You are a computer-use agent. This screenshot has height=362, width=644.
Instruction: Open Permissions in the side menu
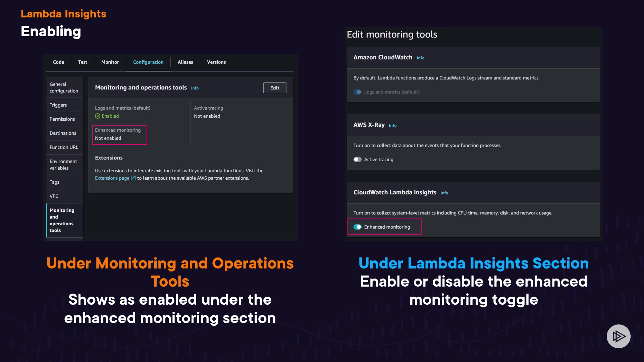62,119
